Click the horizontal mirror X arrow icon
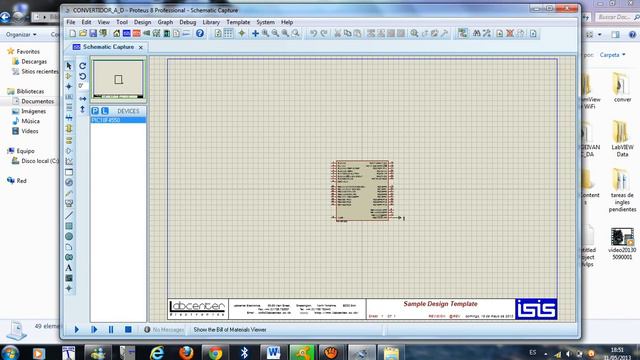Screen dimensions: 640x360 82,99
